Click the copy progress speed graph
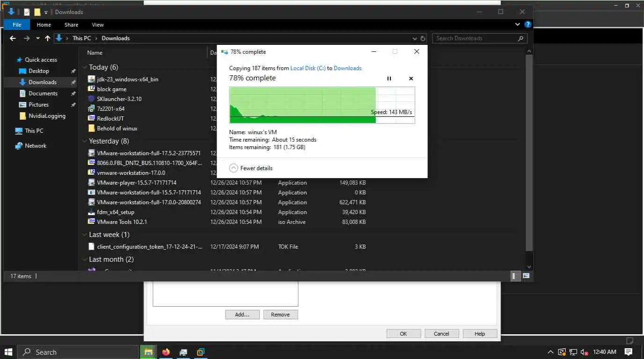The height and width of the screenshot is (359, 644). tap(322, 105)
